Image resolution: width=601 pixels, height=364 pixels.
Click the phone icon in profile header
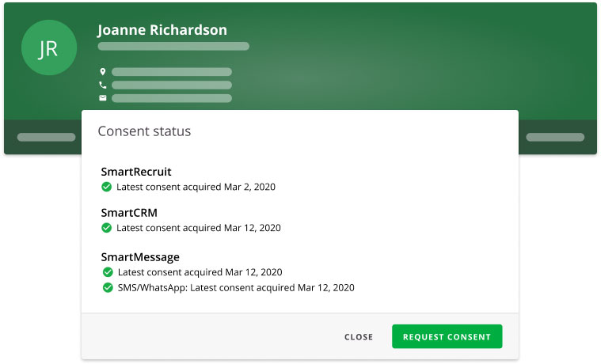(102, 85)
